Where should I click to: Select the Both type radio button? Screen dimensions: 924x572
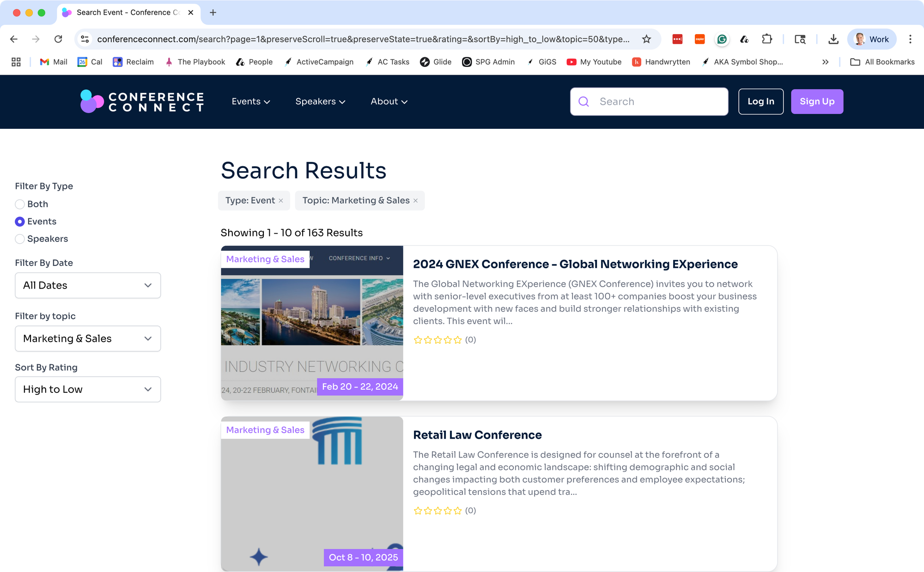(x=20, y=204)
